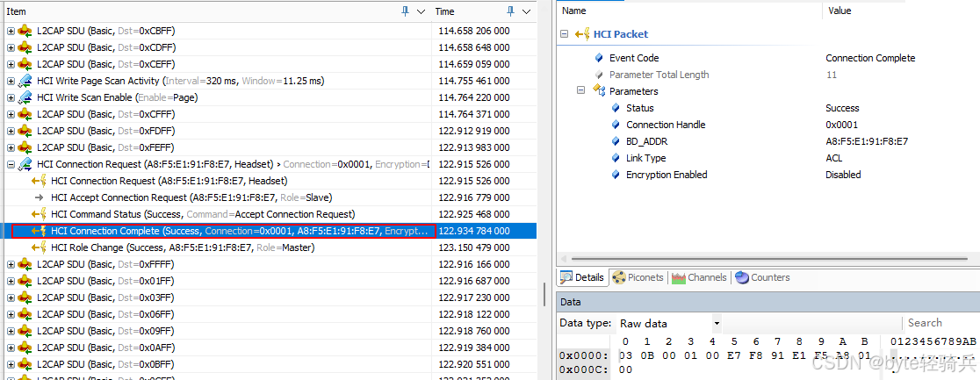The image size is (980, 380).
Task: Click the Parameter Total Length field icon
Action: point(600,75)
